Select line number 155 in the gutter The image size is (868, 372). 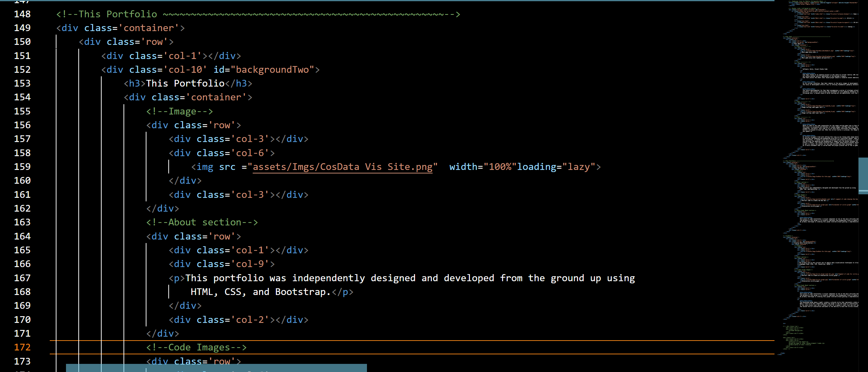(22, 111)
